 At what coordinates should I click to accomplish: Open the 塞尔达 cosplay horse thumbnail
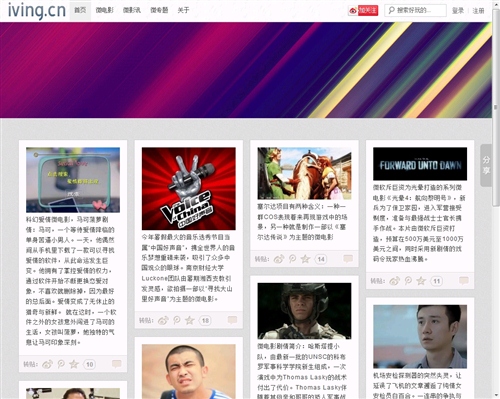(304, 173)
